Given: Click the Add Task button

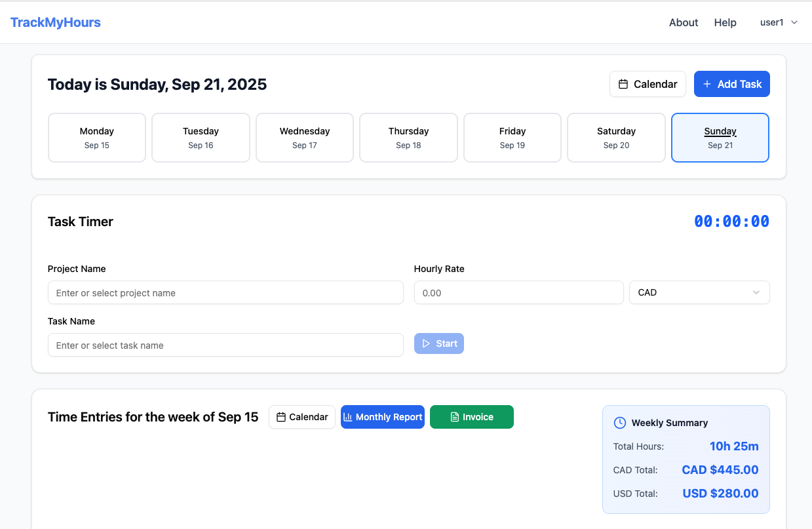Looking at the screenshot, I should tap(732, 84).
